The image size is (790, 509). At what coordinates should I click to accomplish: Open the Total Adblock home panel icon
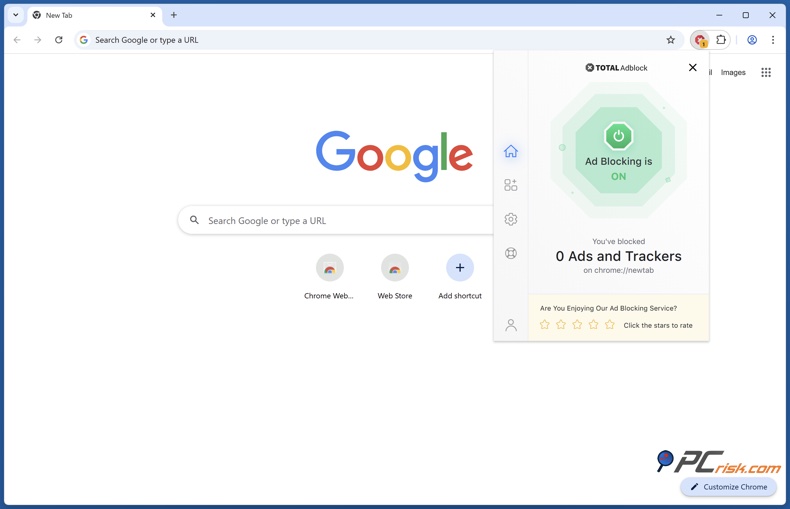click(511, 151)
